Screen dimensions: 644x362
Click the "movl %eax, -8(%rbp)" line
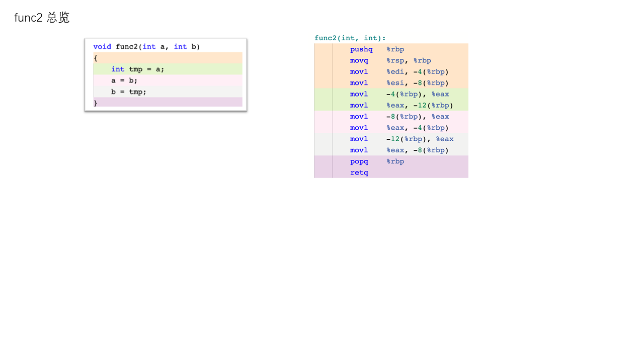(x=399, y=150)
